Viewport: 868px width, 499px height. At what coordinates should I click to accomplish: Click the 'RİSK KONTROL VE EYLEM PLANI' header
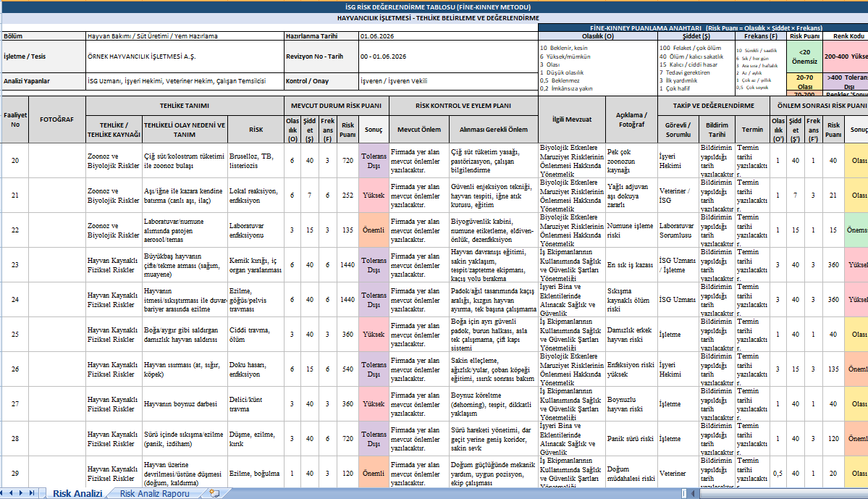(463, 105)
